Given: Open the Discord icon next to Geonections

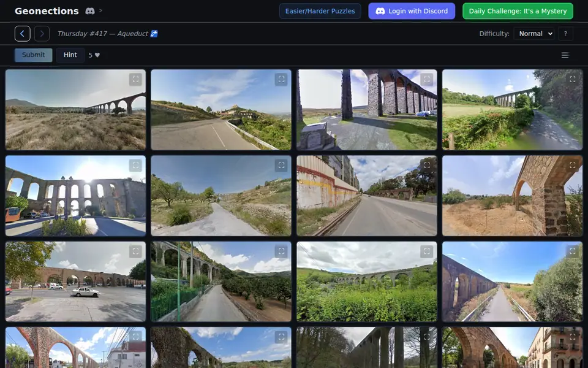Looking at the screenshot, I should (x=90, y=11).
